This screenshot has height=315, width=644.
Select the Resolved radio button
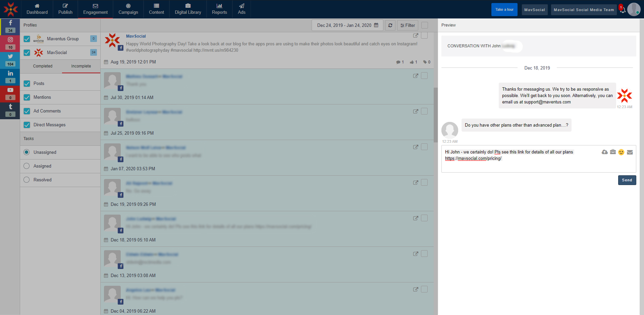click(27, 180)
